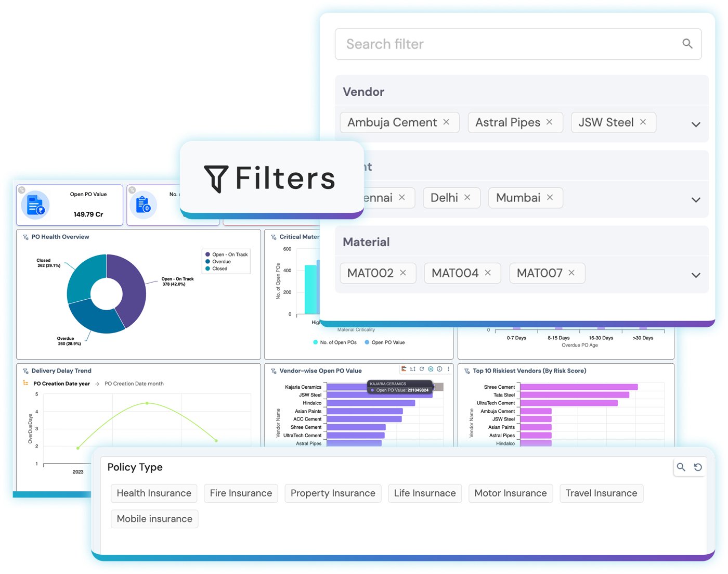This screenshot has width=728, height=574.
Task: Reset Policy Type selection with refresh icon
Action: coord(698,467)
